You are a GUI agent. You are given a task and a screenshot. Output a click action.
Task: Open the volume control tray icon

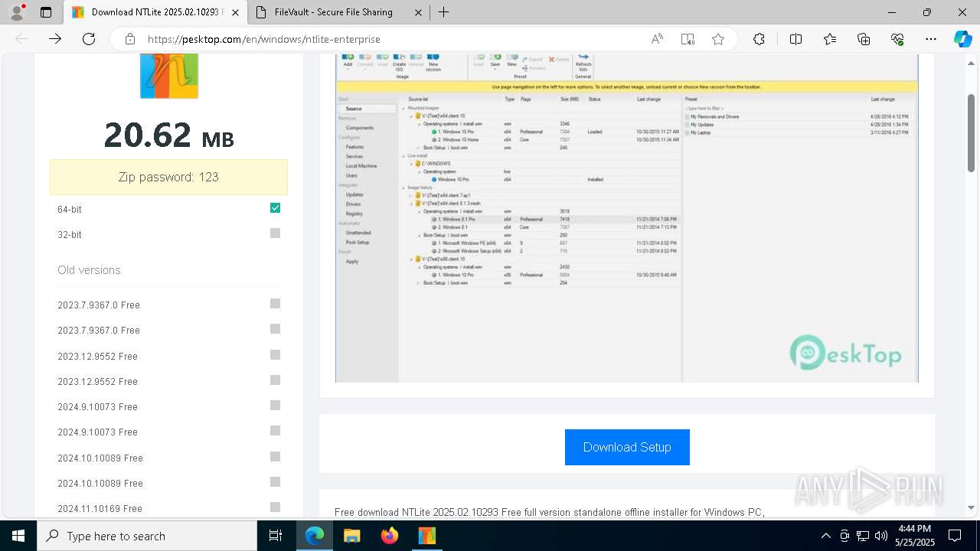[x=881, y=536]
